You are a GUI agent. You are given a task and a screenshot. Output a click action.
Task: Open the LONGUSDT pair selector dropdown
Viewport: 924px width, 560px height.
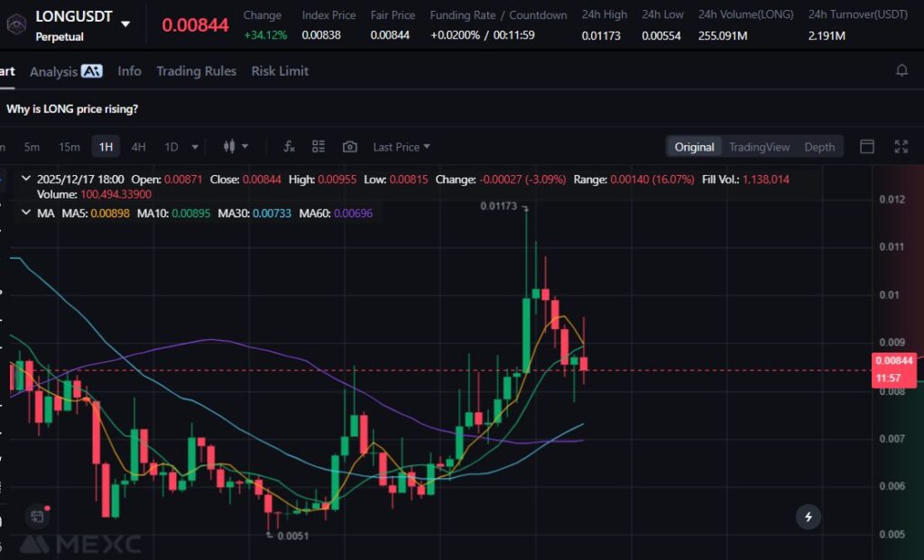[125, 23]
